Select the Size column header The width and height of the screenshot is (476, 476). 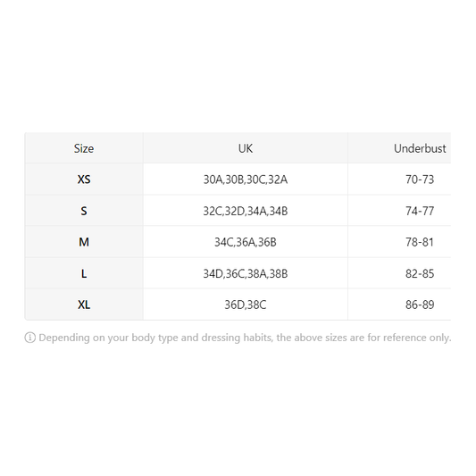pos(84,148)
